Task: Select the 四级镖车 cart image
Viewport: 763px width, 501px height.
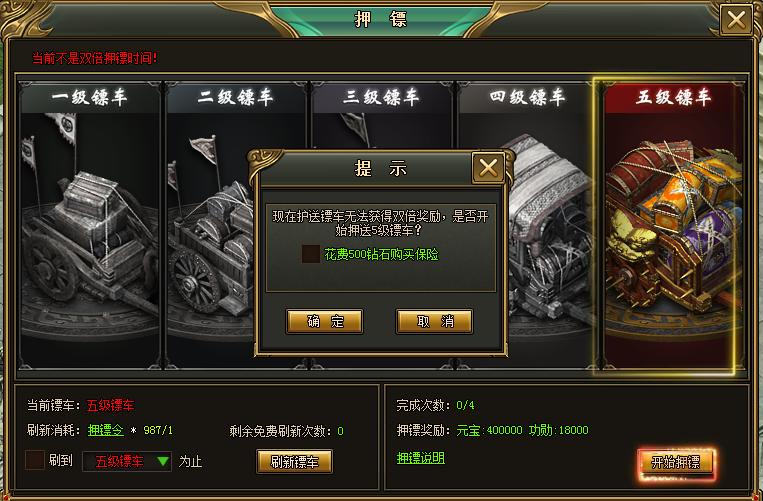Action: 550,229
